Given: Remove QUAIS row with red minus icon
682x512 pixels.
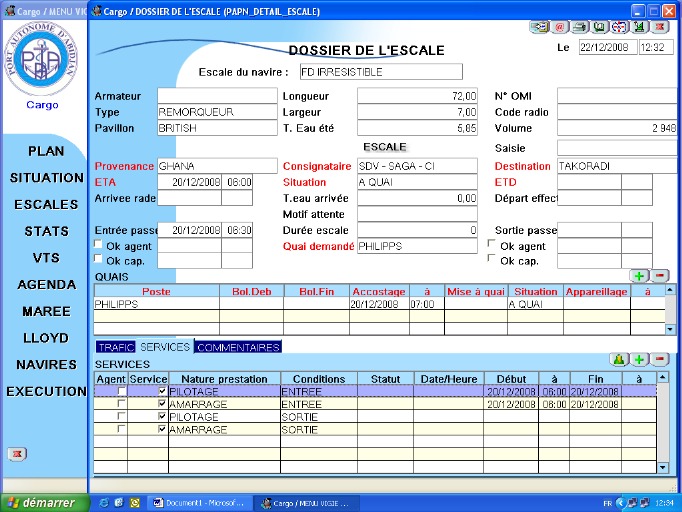Looking at the screenshot, I should pyautogui.click(x=660, y=275).
